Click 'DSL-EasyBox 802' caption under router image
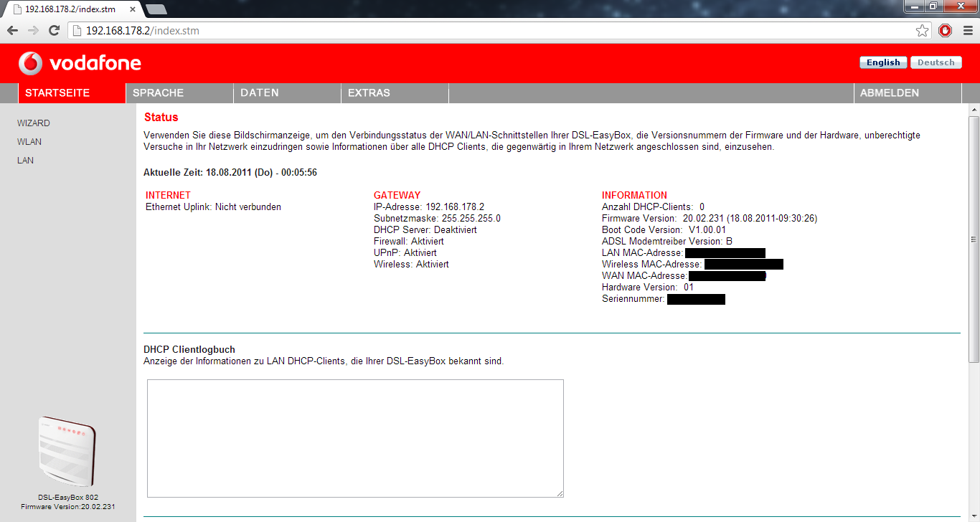980x522 pixels. pyautogui.click(x=68, y=497)
